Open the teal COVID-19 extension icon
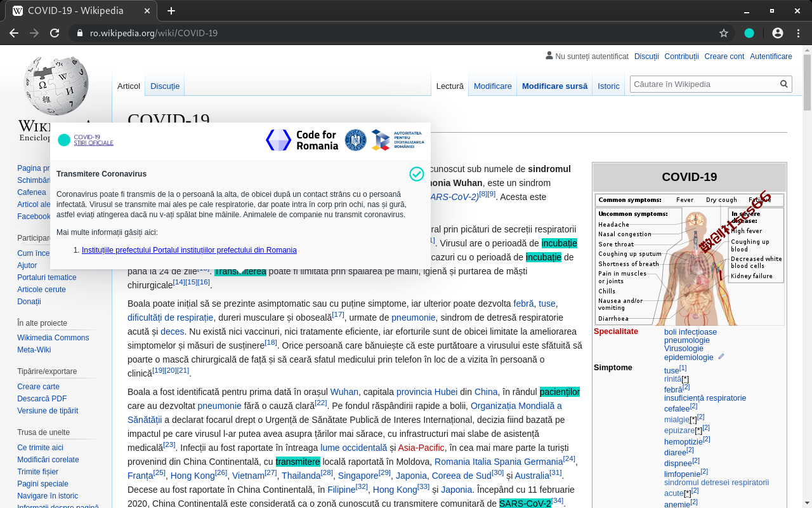Viewport: 812px width, 508px height. (749, 33)
